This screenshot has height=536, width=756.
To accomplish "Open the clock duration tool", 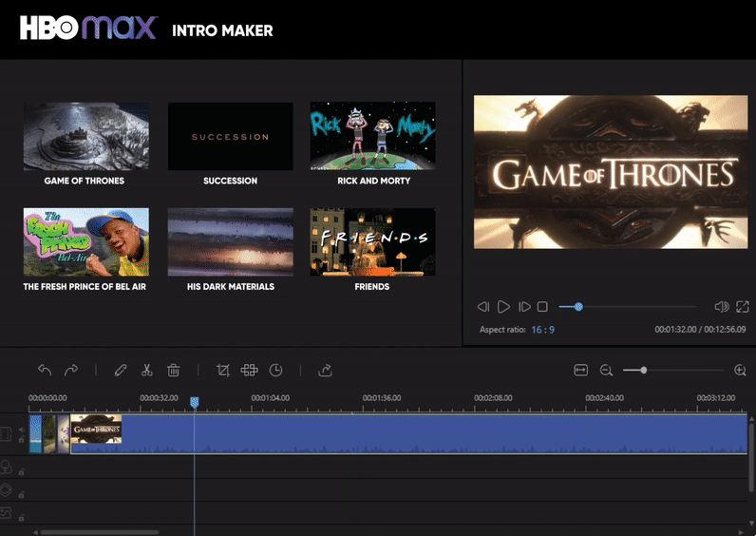I will pos(275,370).
